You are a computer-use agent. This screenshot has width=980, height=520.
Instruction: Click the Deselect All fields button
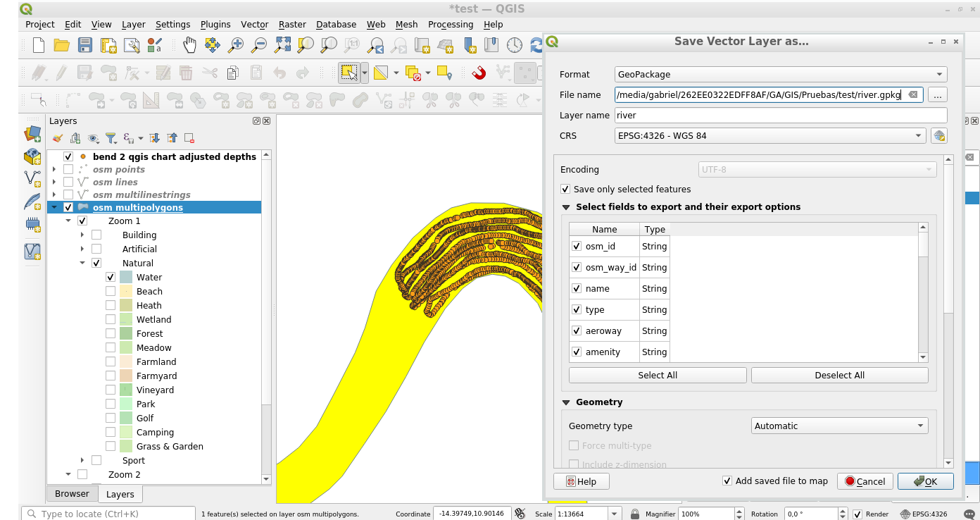840,375
